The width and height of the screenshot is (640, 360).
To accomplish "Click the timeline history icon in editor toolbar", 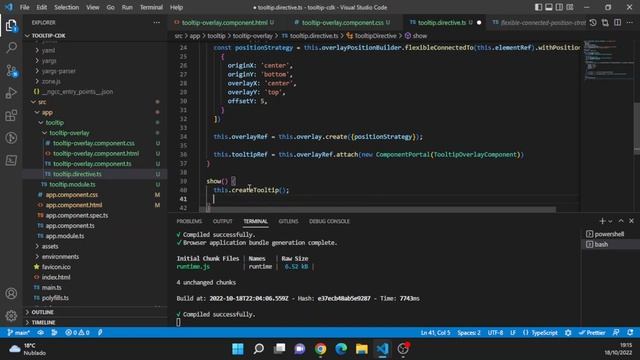I will pyautogui.click(x=593, y=22).
